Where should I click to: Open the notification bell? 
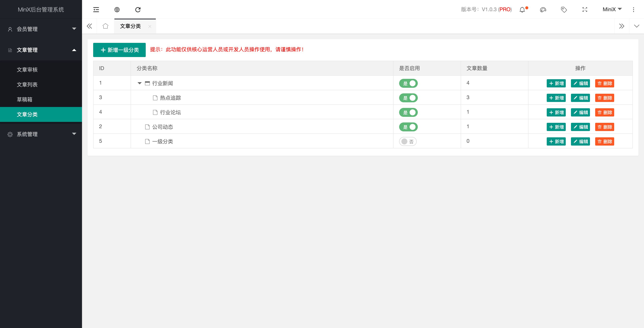(522, 10)
